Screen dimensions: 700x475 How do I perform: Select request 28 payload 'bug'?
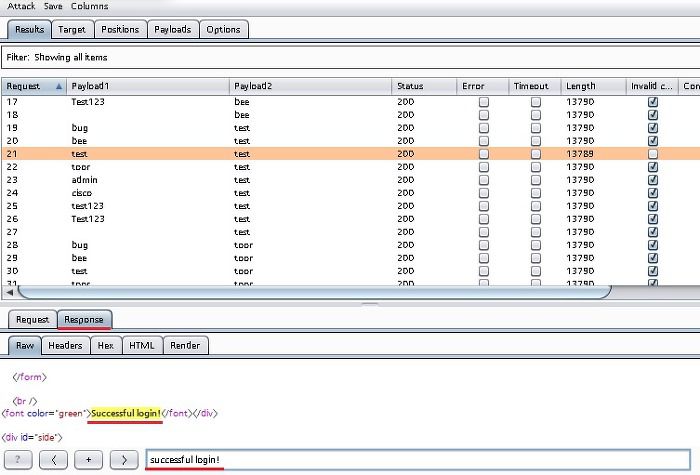(79, 245)
